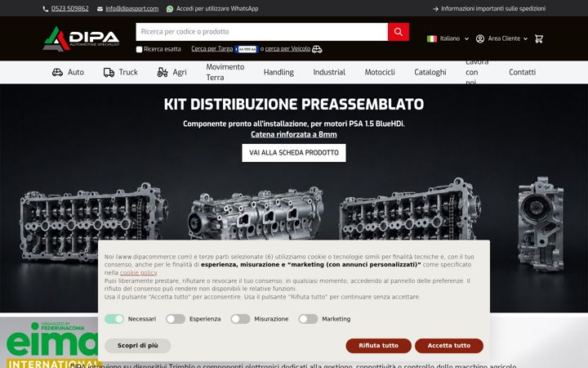Click the tractor icon in the Agri menu
This screenshot has width=588, height=368.
tap(163, 72)
